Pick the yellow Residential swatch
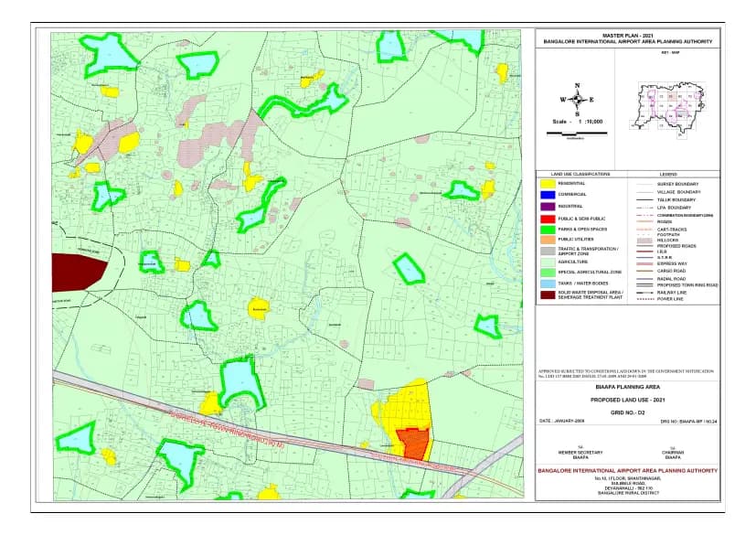This screenshot has width=756, height=535. click(548, 184)
